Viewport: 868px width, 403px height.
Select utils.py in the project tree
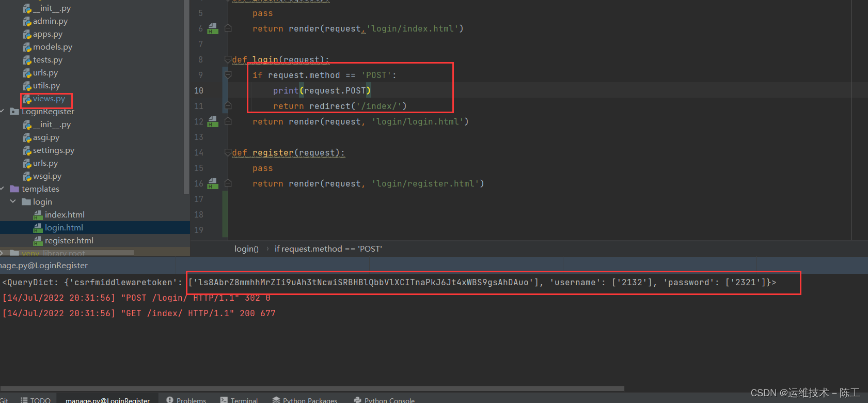click(46, 86)
